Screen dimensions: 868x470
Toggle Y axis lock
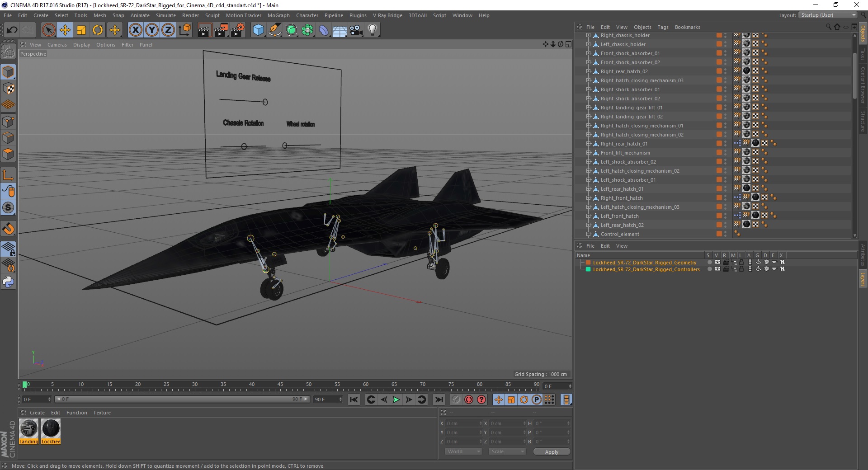click(x=152, y=30)
